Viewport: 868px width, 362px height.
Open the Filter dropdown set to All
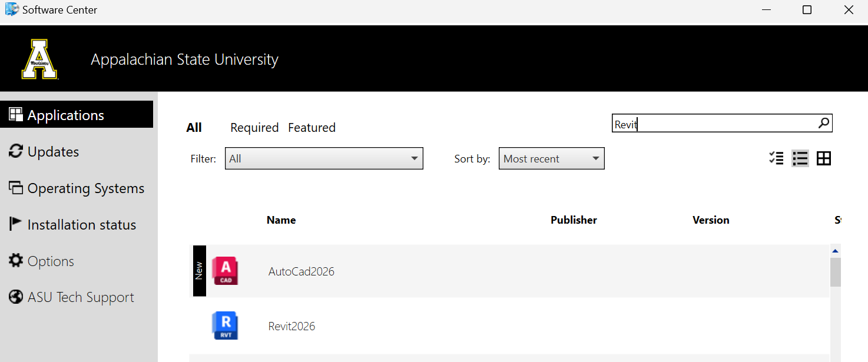[324, 158]
